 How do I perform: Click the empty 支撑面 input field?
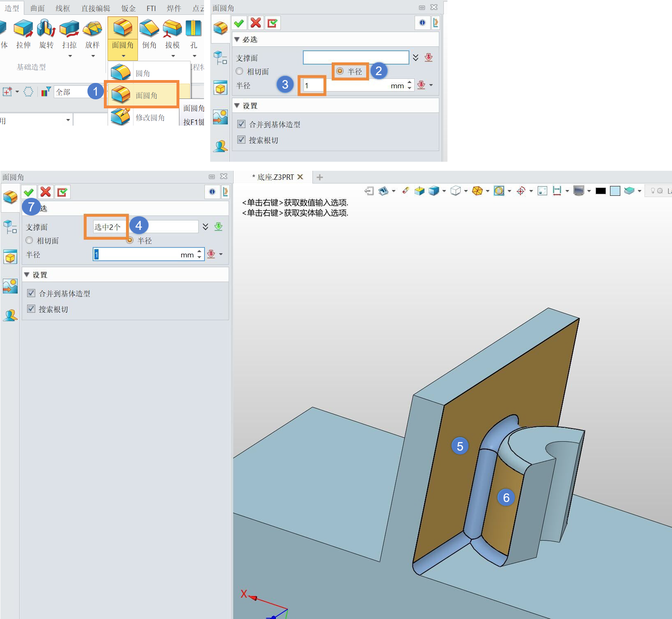tap(356, 57)
